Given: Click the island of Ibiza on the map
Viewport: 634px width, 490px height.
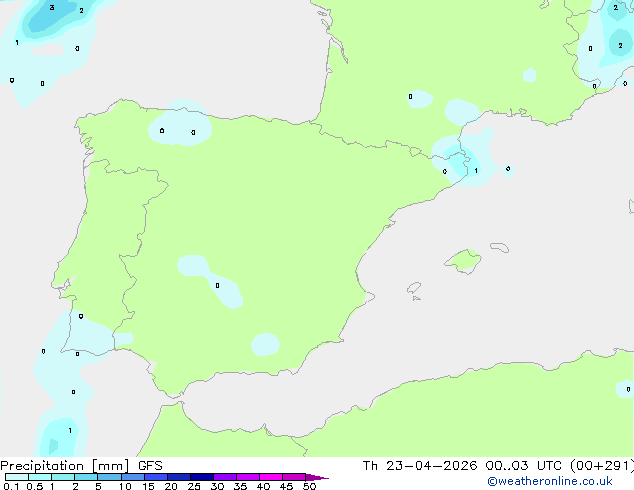Looking at the screenshot, I should pos(414,288).
